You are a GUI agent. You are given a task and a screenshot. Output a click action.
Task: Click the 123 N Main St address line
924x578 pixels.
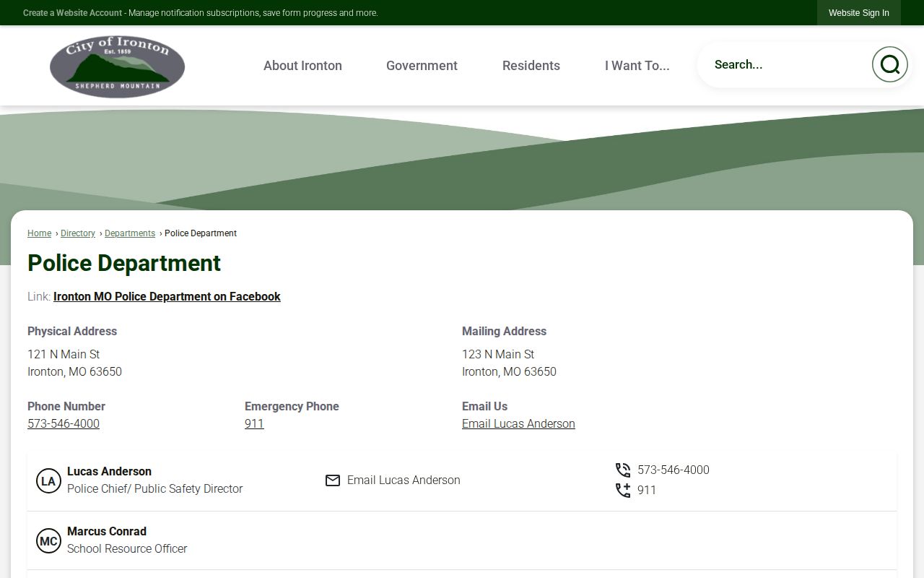(x=498, y=354)
